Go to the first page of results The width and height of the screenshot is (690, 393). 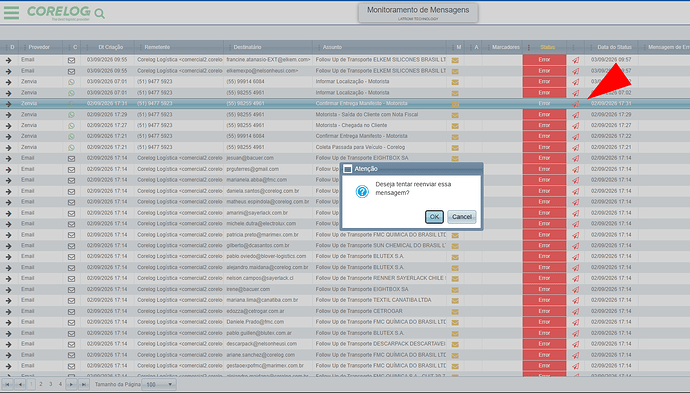pyautogui.click(x=7, y=384)
